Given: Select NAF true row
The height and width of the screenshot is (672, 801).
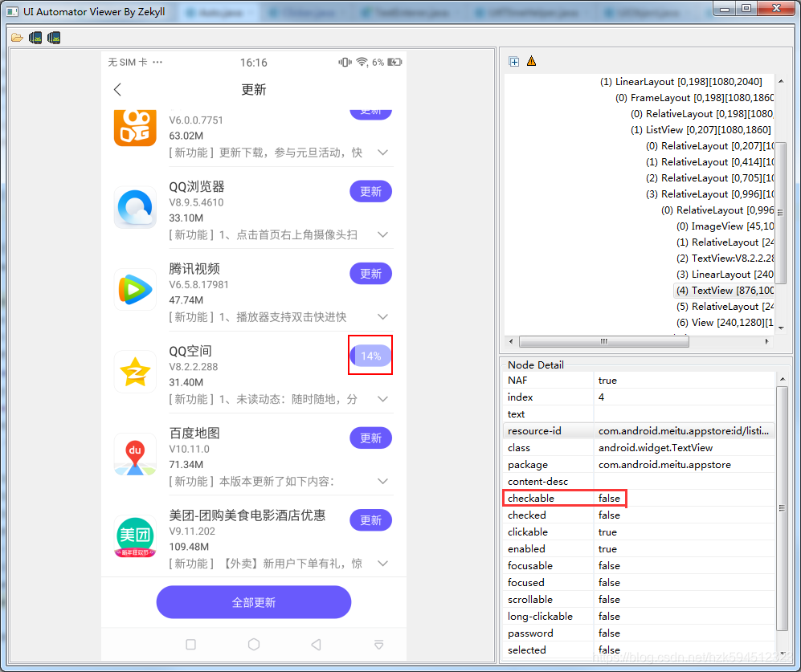Looking at the screenshot, I should point(639,381).
